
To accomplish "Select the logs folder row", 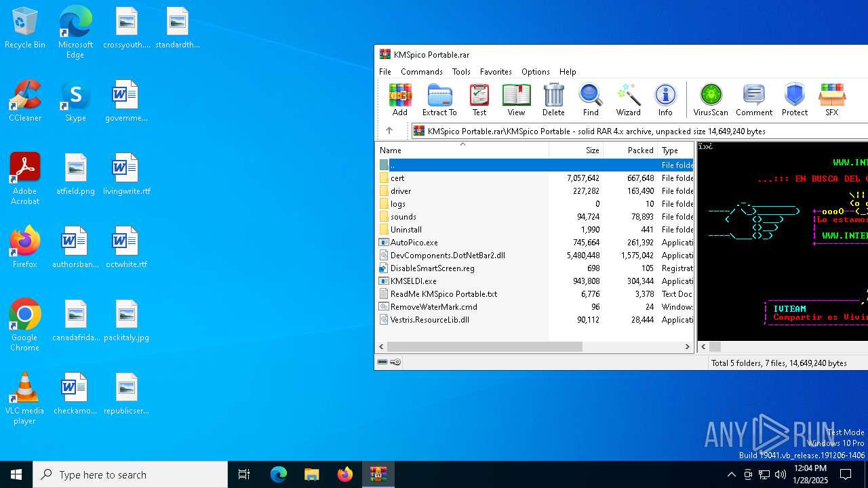I will coord(535,203).
